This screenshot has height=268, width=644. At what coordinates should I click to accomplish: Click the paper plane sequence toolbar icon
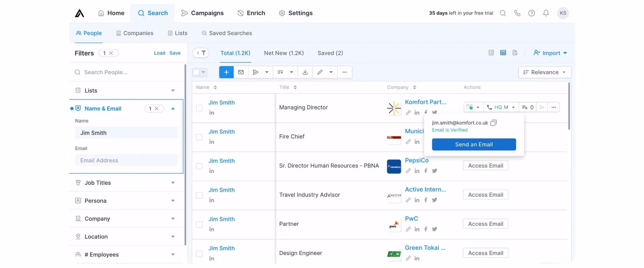pyautogui.click(x=255, y=72)
